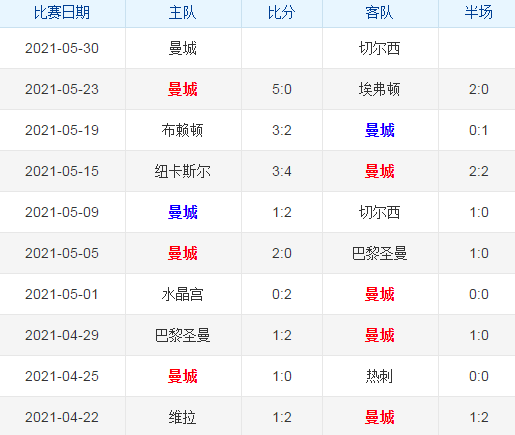Open the 布赖顿 team link
The width and height of the screenshot is (515, 435).
(x=182, y=130)
